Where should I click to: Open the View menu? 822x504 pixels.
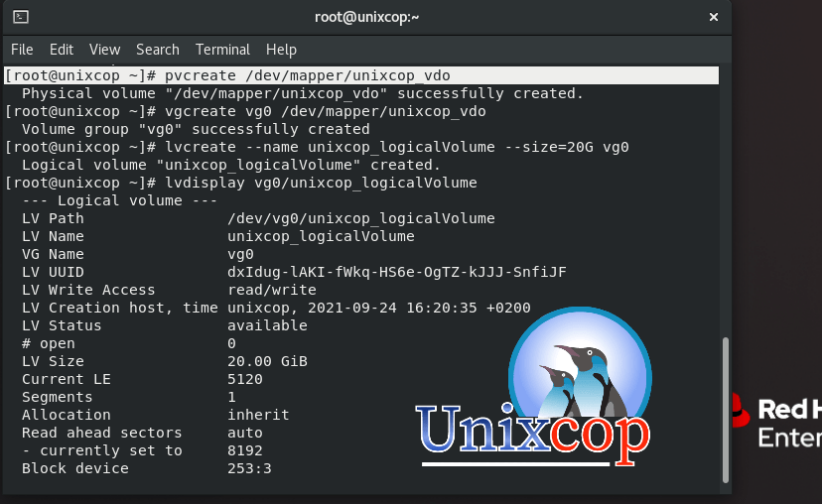[x=105, y=50]
